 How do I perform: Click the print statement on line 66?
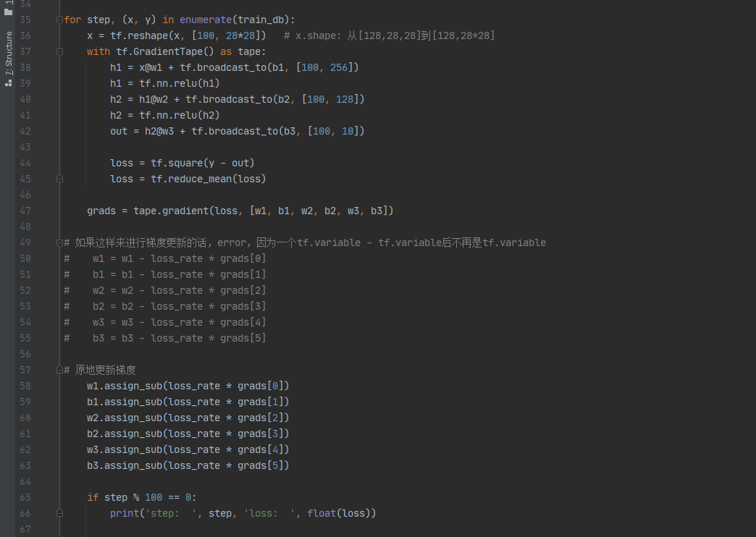(124, 513)
